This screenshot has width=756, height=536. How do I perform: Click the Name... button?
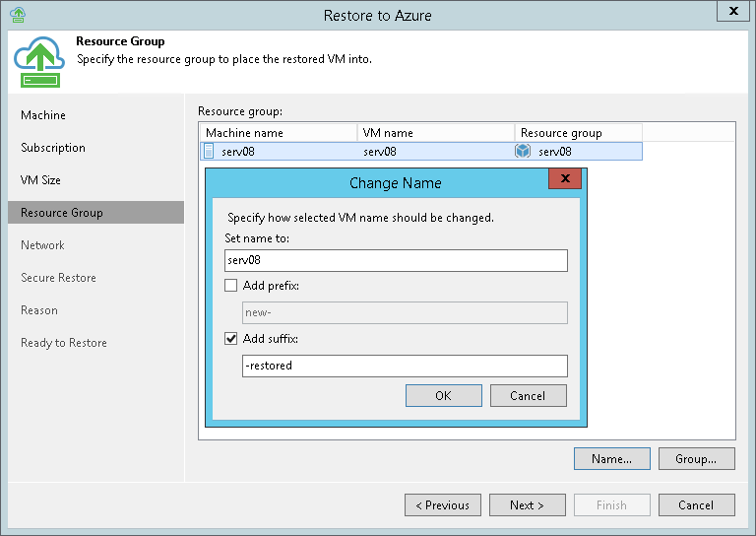point(611,458)
